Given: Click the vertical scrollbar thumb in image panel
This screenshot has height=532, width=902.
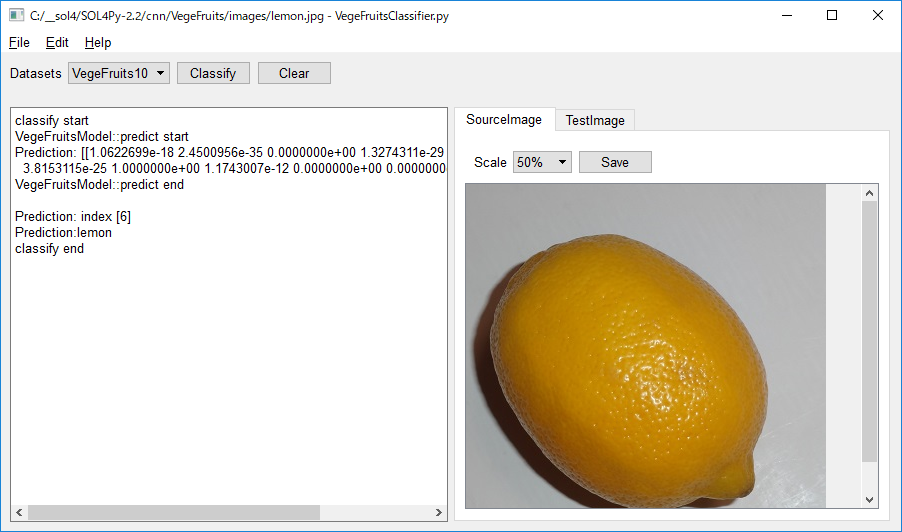Looking at the screenshot, I should click(x=869, y=331).
